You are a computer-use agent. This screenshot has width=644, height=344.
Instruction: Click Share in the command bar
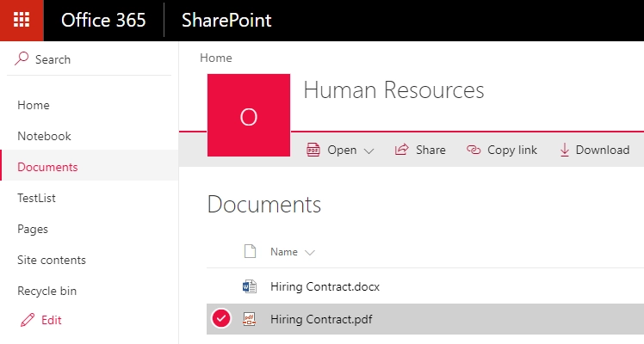click(x=430, y=150)
